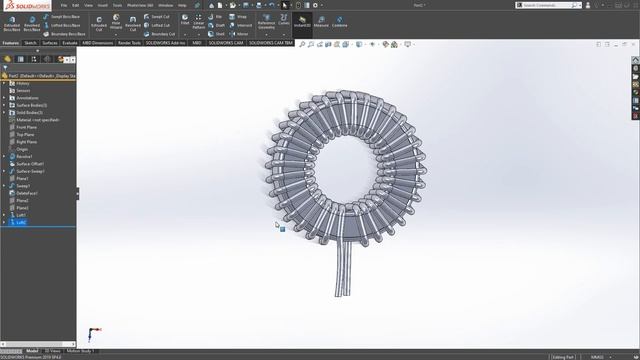
Task: Switch to the Model tab at bottom
Action: click(32, 351)
